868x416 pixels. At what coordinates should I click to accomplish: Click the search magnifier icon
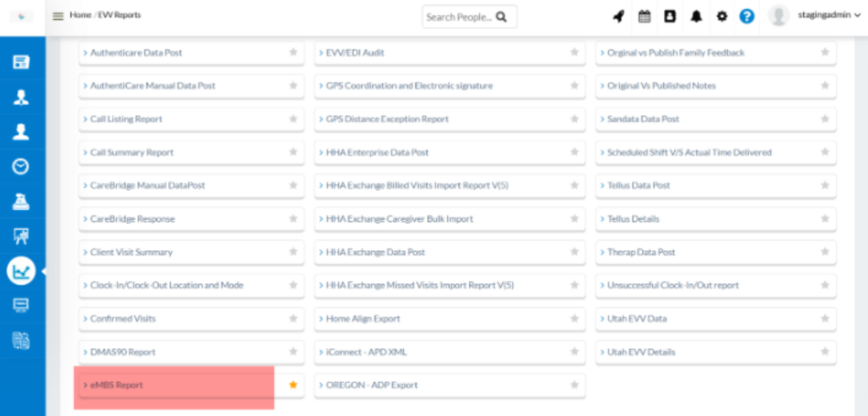point(501,17)
